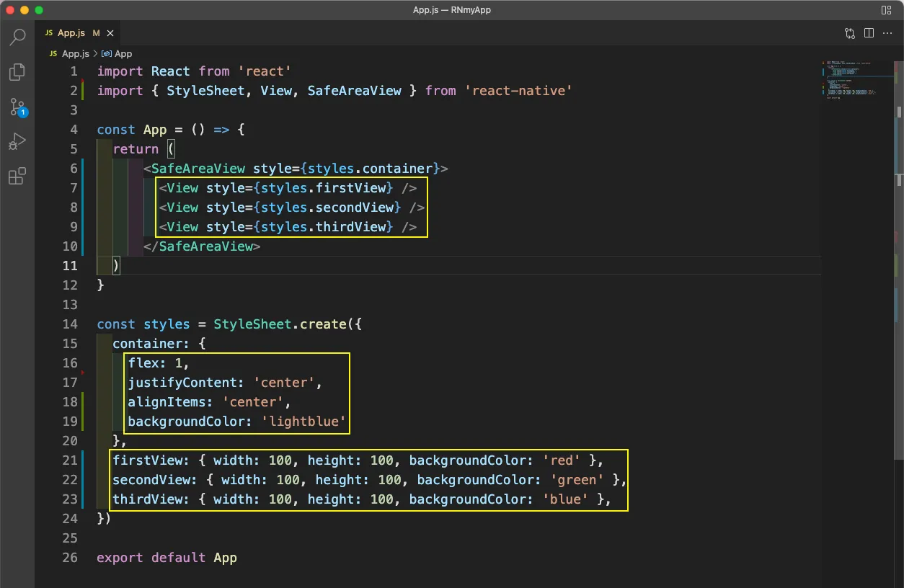Click 'blue' color value on line 23
Screen dimensions: 904x588
click(x=565, y=499)
